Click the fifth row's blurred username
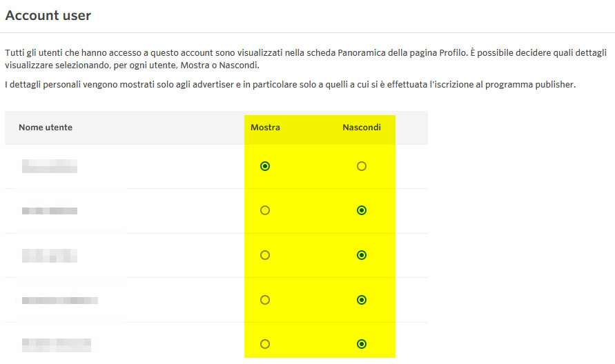The image size is (615, 364). (x=56, y=343)
